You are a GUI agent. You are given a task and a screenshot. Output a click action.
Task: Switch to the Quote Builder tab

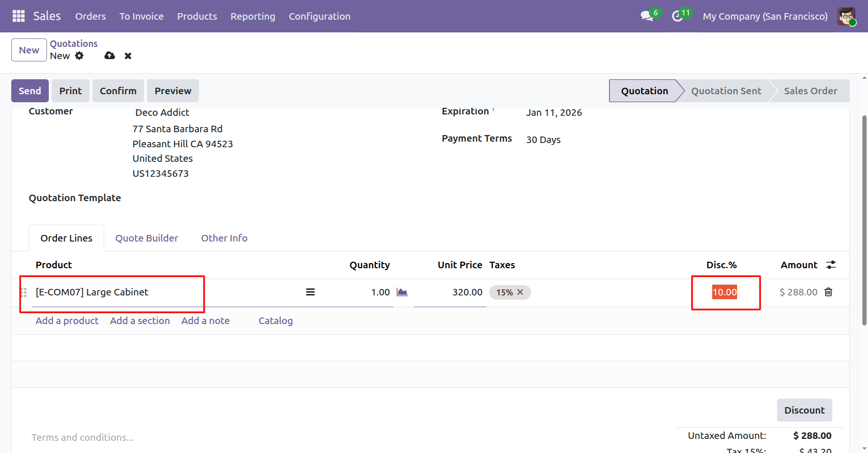click(x=147, y=238)
